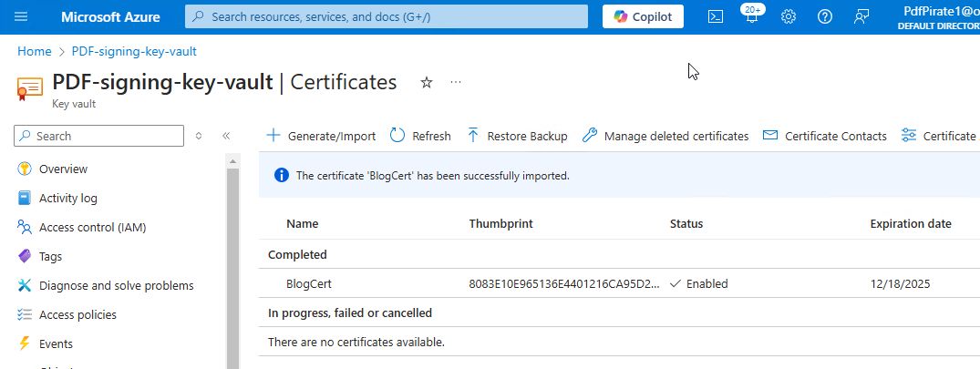The image size is (980, 369).
Task: Open Diagnose and solve problems
Action: click(117, 285)
